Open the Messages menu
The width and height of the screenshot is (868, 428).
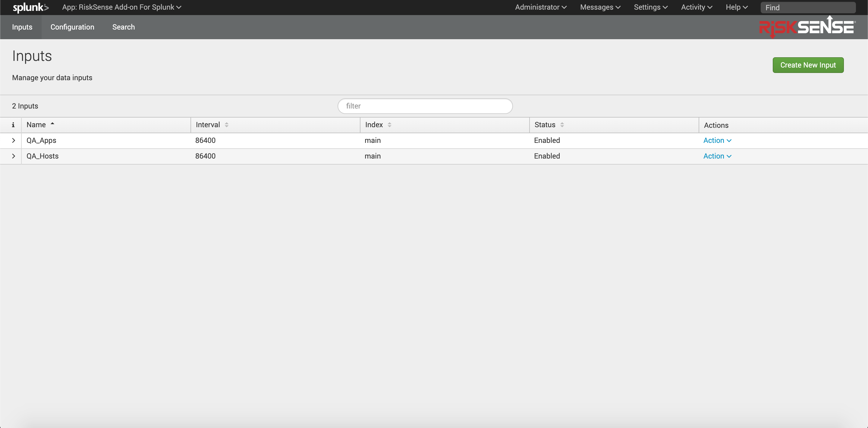click(x=600, y=8)
